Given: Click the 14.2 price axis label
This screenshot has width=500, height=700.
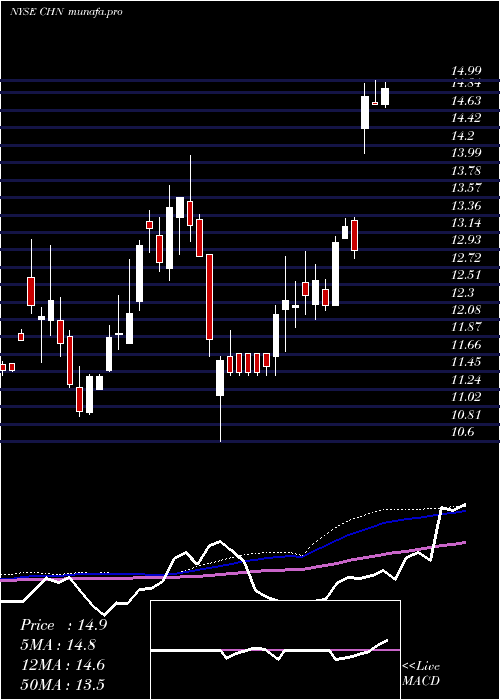Looking at the screenshot, I should [x=463, y=136].
